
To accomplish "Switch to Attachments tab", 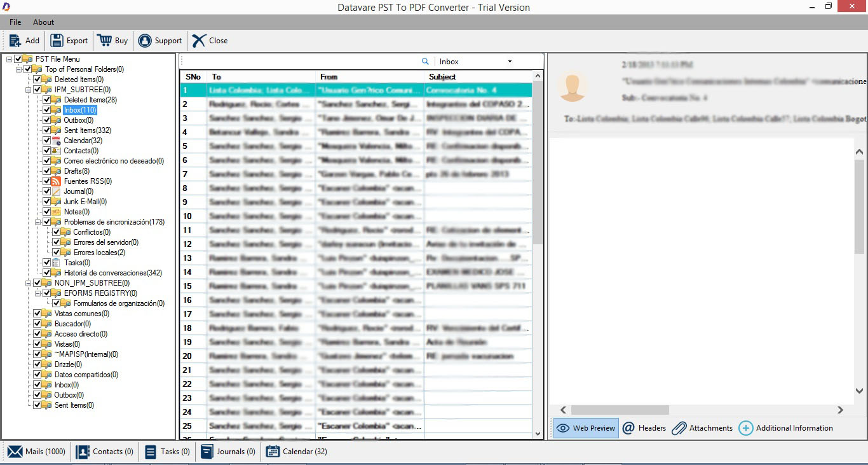I will click(x=703, y=428).
